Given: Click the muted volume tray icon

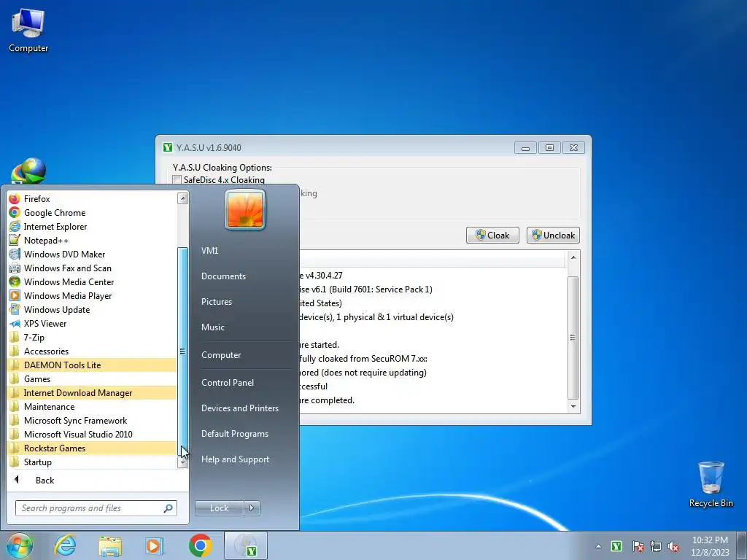Looking at the screenshot, I should (x=673, y=546).
